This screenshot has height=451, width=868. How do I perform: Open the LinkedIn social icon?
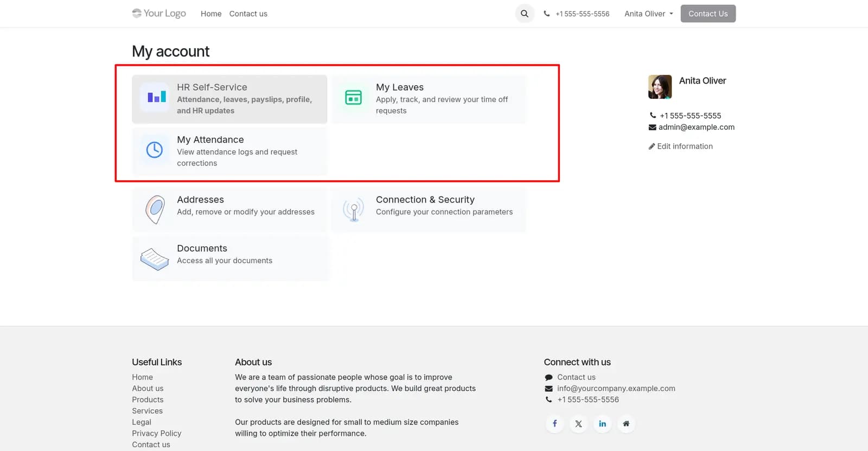pyautogui.click(x=602, y=424)
